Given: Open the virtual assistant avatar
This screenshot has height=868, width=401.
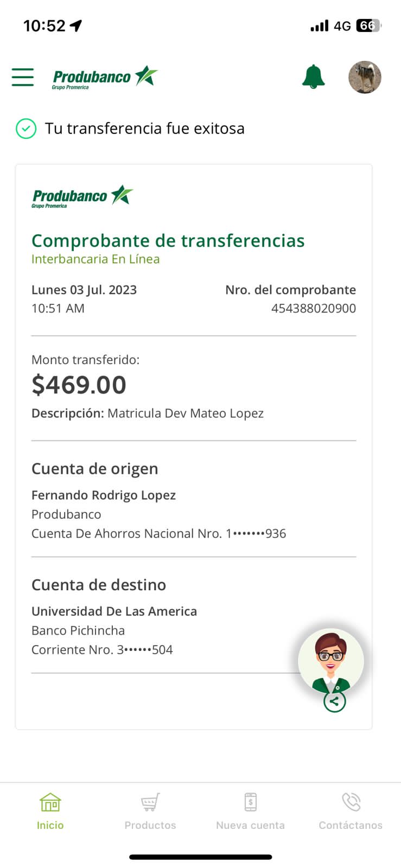Looking at the screenshot, I should click(330, 661).
